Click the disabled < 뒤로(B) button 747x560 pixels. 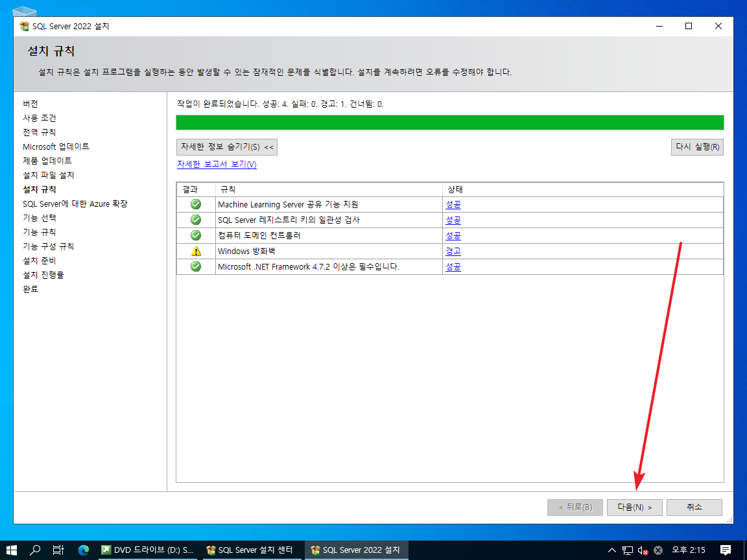[x=575, y=507]
